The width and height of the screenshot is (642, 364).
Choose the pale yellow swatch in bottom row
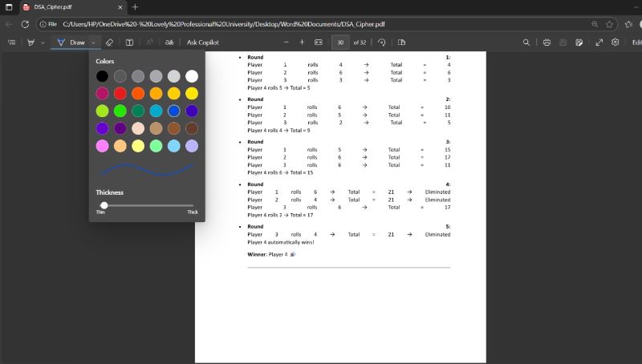(x=138, y=146)
